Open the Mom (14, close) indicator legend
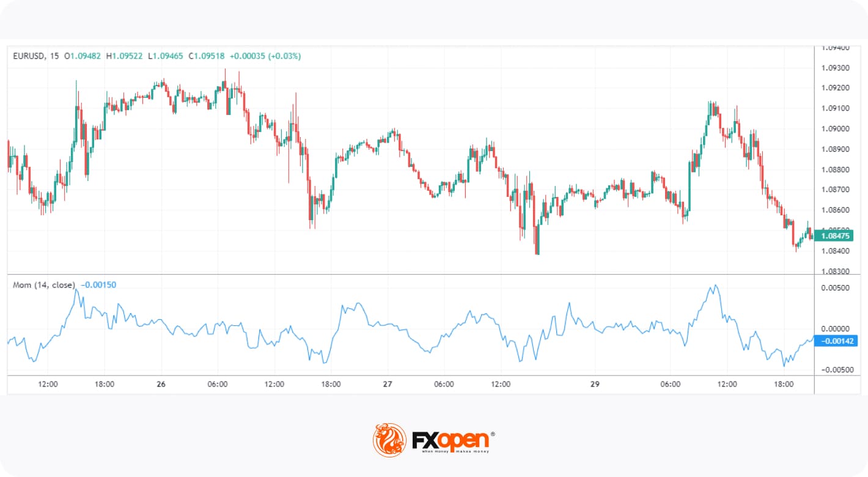 point(43,285)
